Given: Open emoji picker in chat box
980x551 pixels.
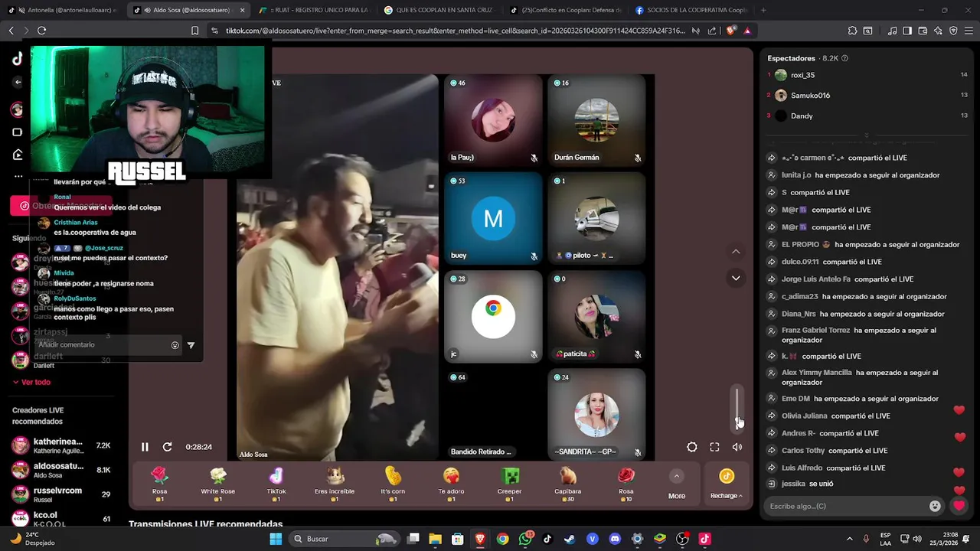Looking at the screenshot, I should [x=935, y=506].
